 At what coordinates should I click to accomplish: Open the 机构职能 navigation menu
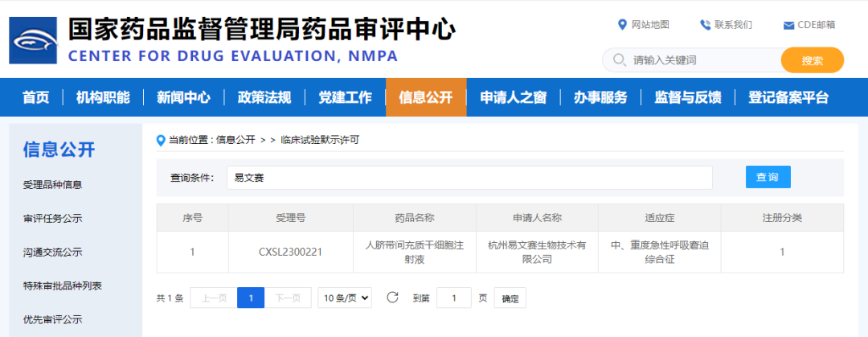(x=103, y=97)
